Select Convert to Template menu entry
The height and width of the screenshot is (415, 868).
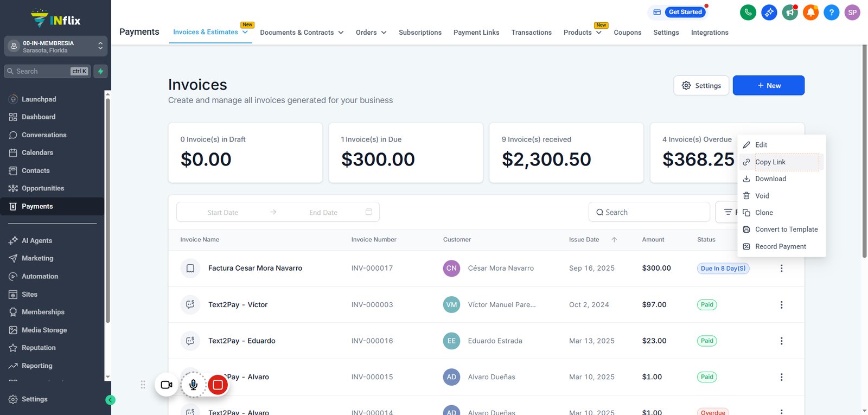(x=781, y=229)
